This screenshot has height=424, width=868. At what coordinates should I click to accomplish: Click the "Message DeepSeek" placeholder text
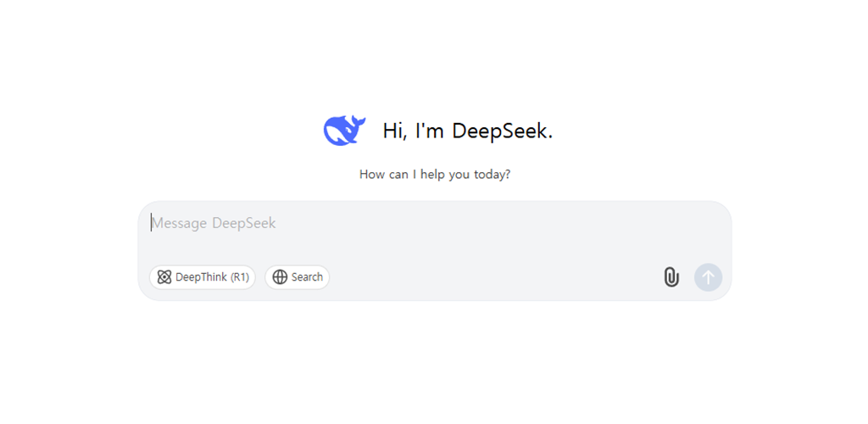point(214,223)
